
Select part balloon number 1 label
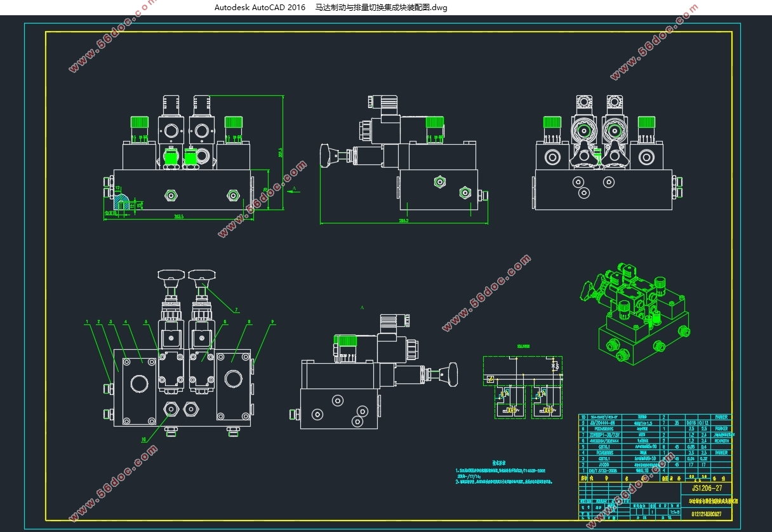(86, 322)
